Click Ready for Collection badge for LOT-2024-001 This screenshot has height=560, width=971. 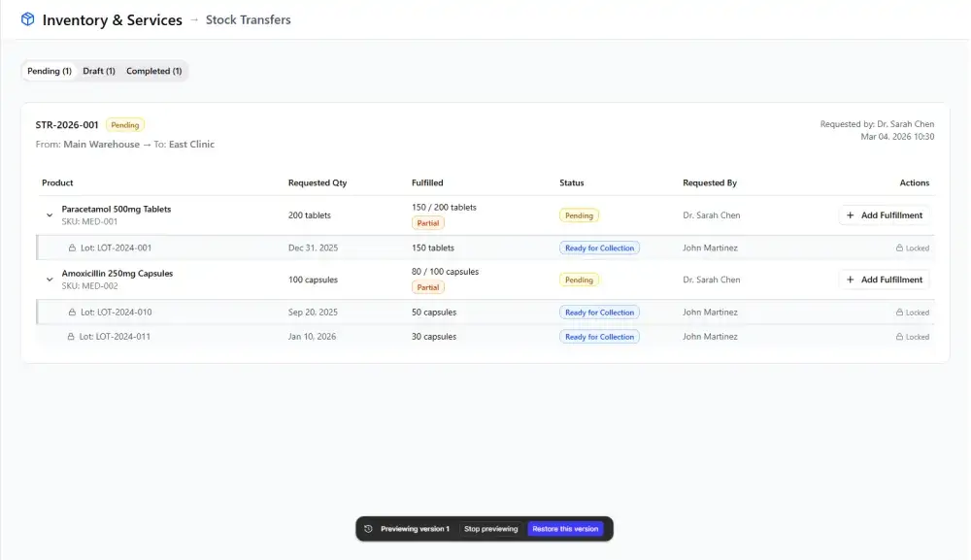(599, 248)
